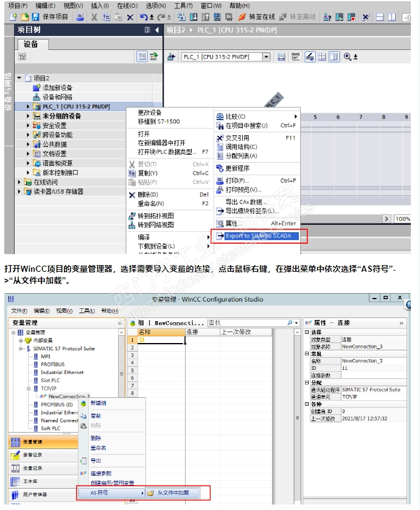Click 转至在线 go online button
420x510 pixels.
point(257,17)
